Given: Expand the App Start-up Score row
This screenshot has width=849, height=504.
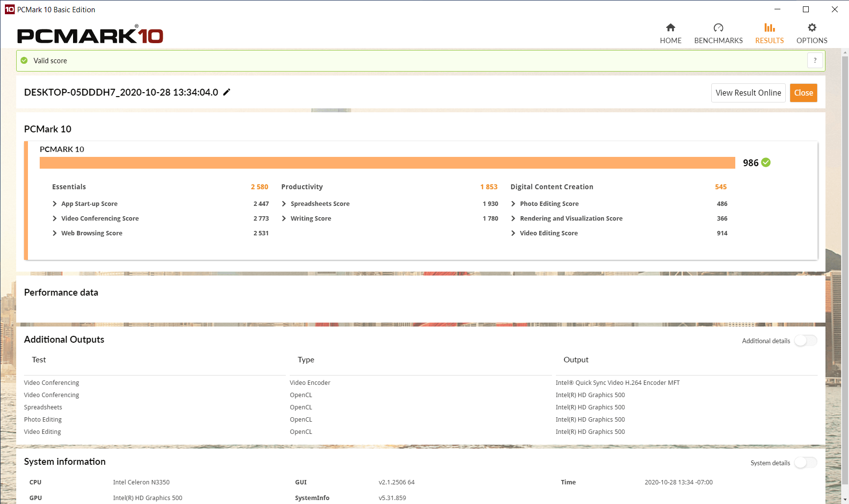Looking at the screenshot, I should coord(54,204).
